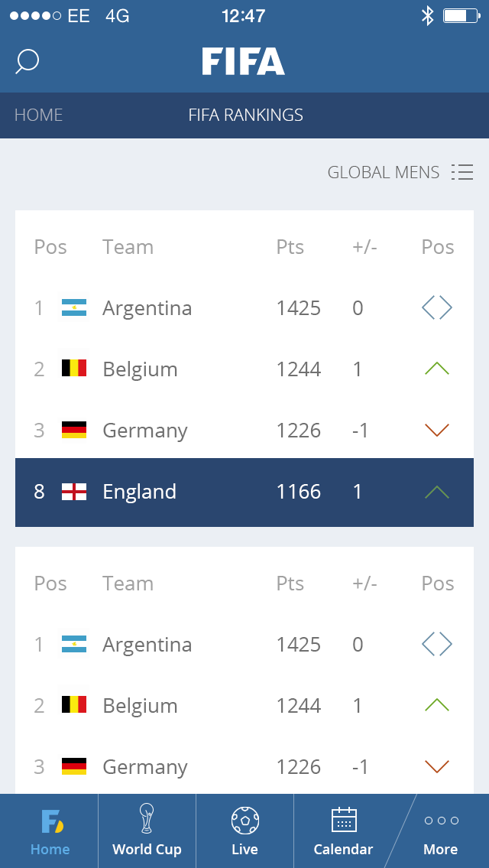Open search with the magnifier icon
Image resolution: width=489 pixels, height=868 pixels.
(27, 61)
